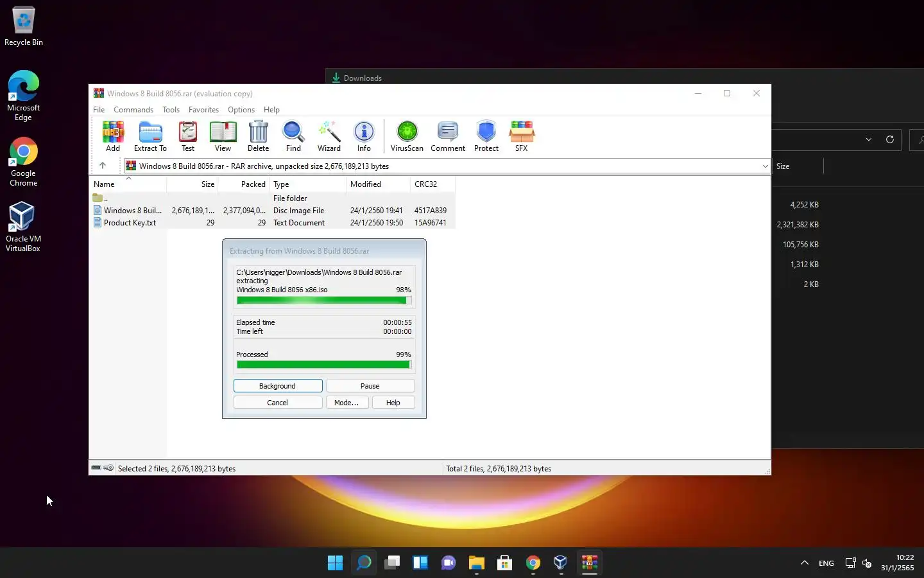The width and height of the screenshot is (924, 578).
Task: Click the Downloads window title tab
Action: pyautogui.click(x=357, y=78)
